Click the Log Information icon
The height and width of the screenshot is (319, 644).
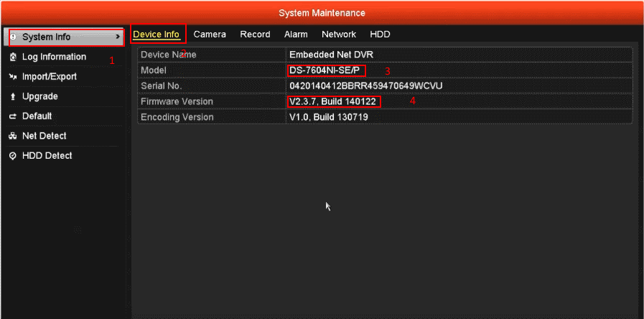[13, 57]
